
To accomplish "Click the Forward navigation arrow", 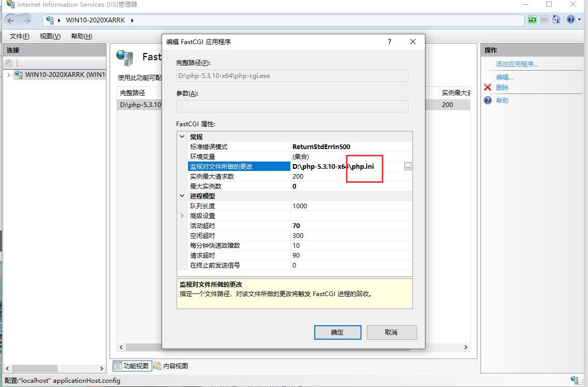I will pos(26,20).
